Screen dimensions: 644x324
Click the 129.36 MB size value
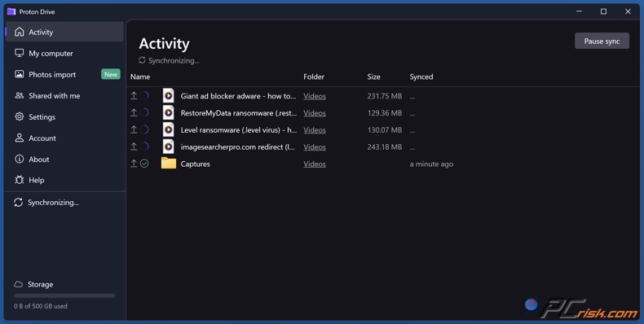coord(385,113)
